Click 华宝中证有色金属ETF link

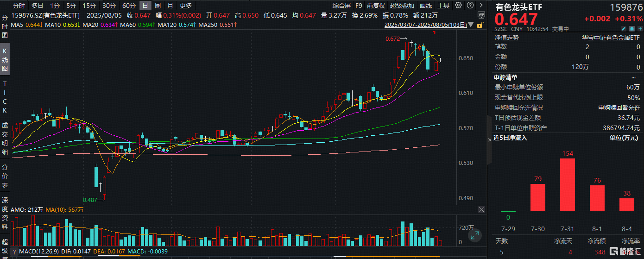pos(611,37)
